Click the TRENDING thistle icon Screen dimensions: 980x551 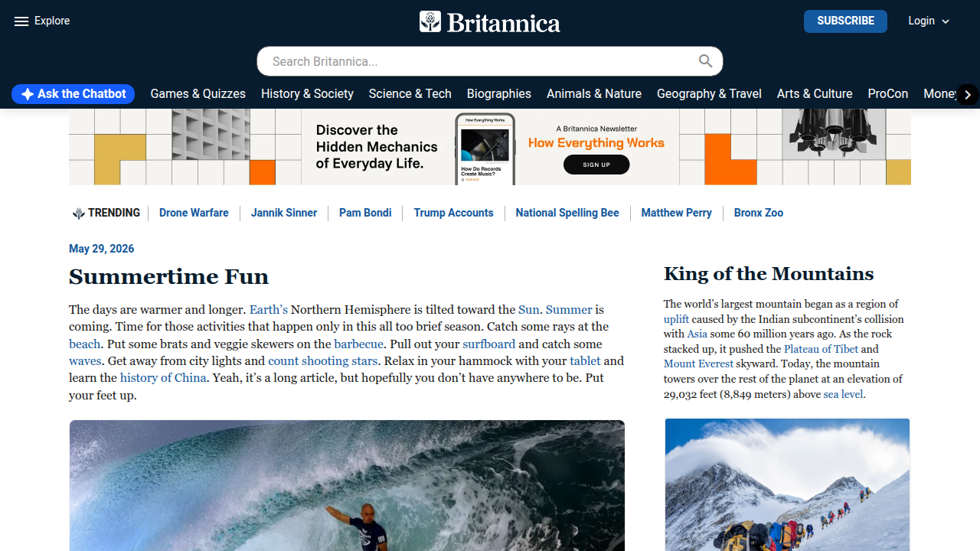[x=78, y=214]
